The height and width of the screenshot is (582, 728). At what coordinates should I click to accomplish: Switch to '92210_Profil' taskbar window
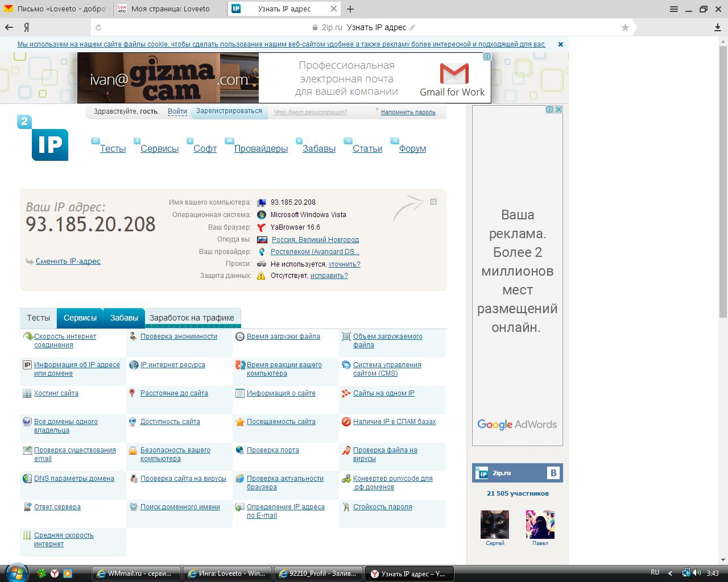[318, 573]
